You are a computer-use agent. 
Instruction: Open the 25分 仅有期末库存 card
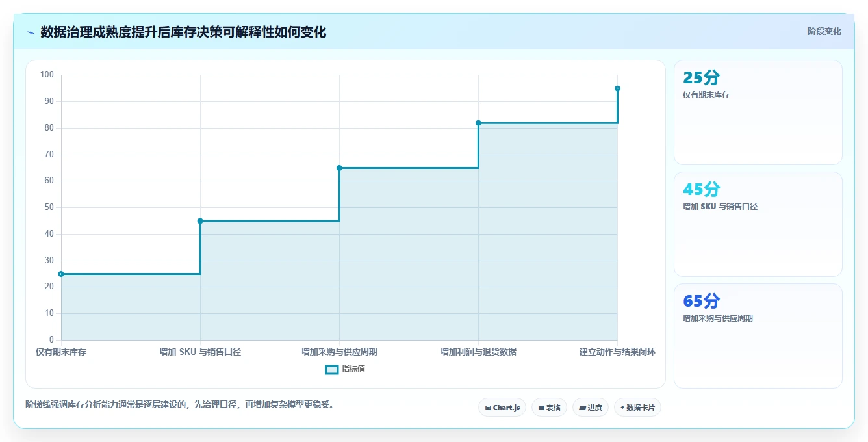pos(758,112)
